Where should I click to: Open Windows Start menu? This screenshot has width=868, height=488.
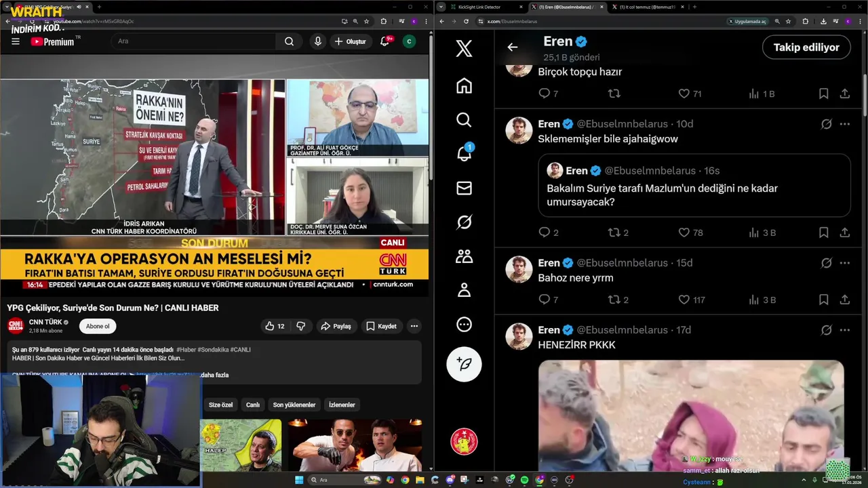point(299,480)
